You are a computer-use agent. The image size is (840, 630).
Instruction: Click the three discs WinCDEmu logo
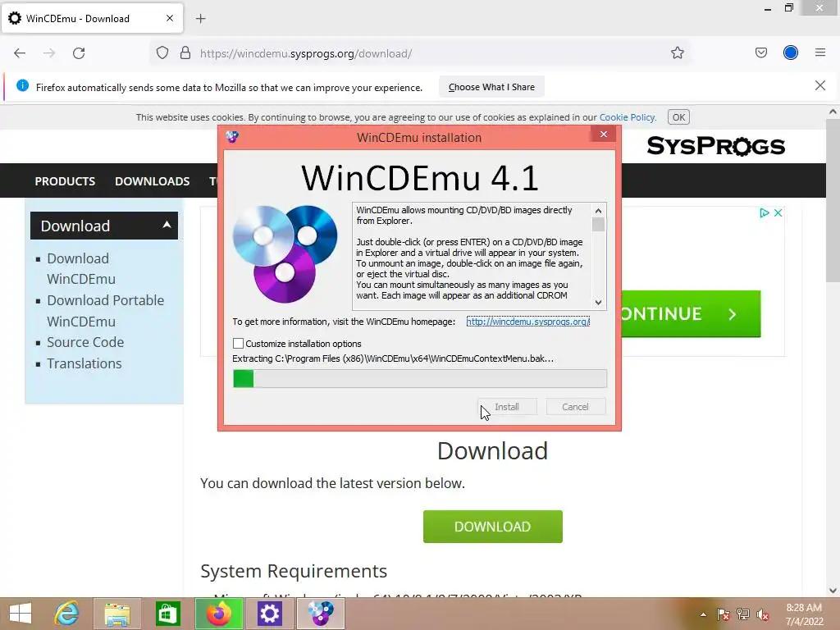tap(285, 254)
